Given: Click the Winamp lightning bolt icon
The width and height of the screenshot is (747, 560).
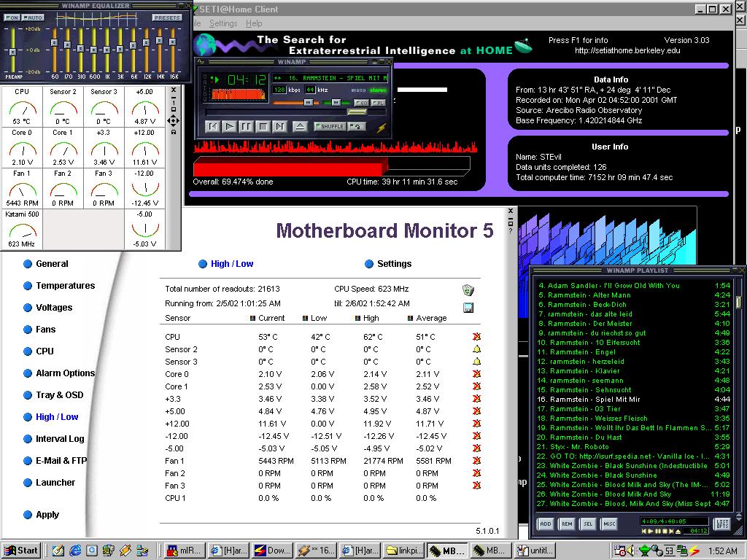Looking at the screenshot, I should pos(382,127).
